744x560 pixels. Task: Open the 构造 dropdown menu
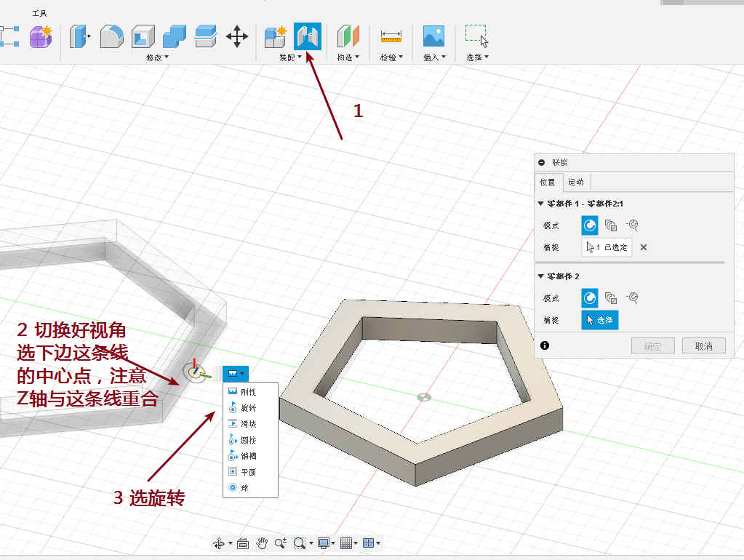[348, 57]
